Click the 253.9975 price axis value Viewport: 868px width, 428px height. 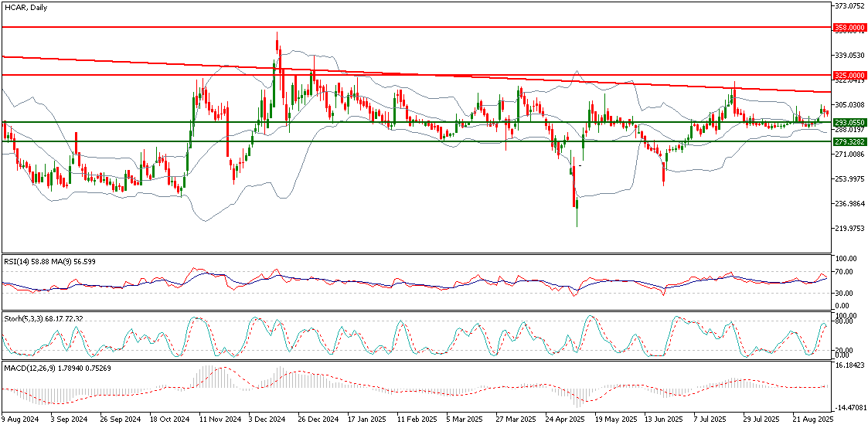point(850,179)
